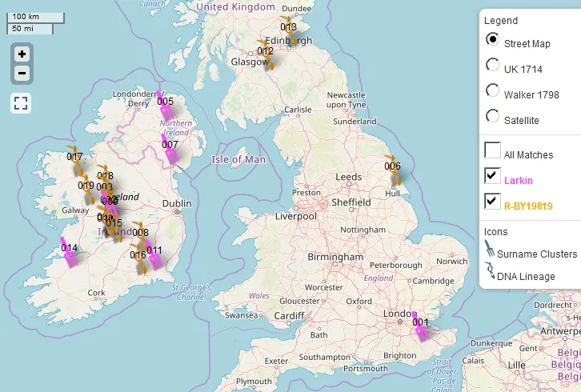Uncheck the Larkin layer checkbox

(493, 176)
